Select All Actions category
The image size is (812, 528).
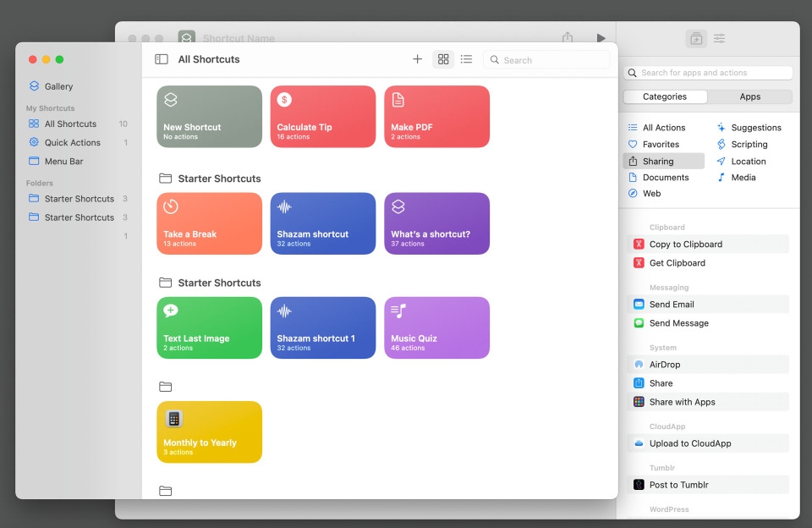click(656, 128)
